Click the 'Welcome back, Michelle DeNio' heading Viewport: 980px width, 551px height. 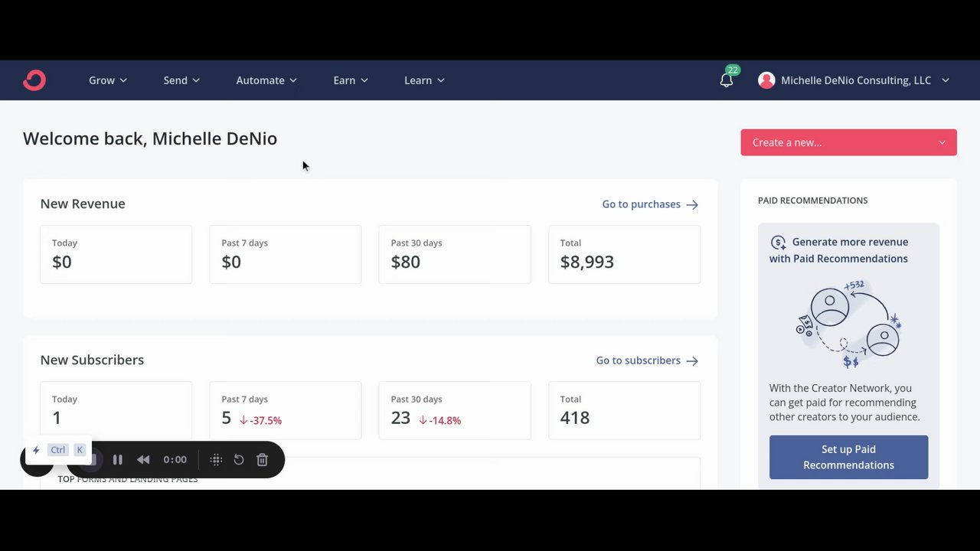(150, 139)
